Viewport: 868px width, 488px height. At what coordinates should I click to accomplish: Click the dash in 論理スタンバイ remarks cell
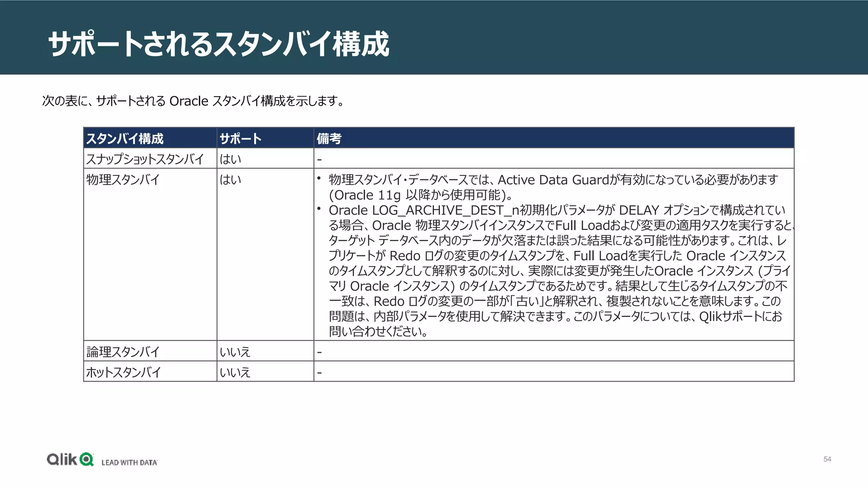click(320, 352)
